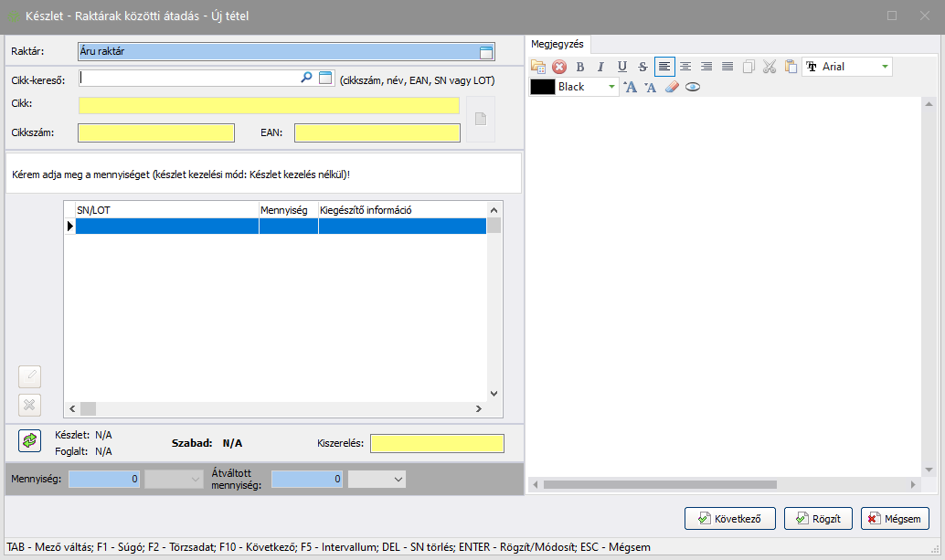
Task: Select the Megjegyzés tab
Action: point(557,44)
